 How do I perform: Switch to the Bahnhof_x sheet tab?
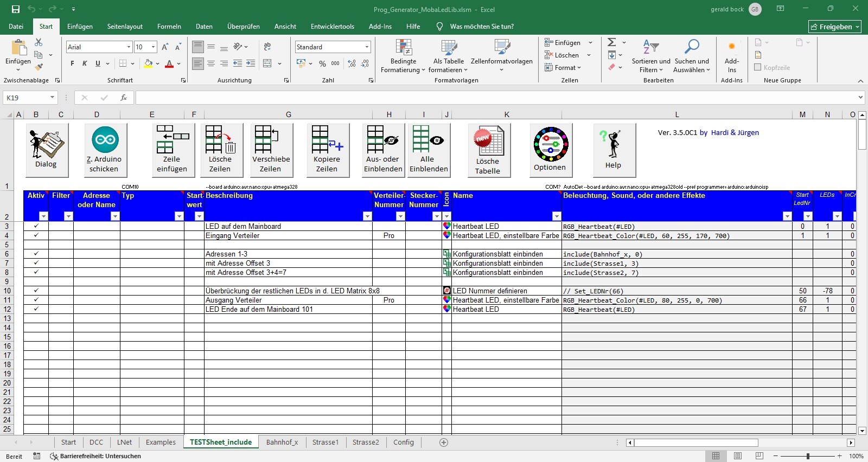(x=282, y=442)
